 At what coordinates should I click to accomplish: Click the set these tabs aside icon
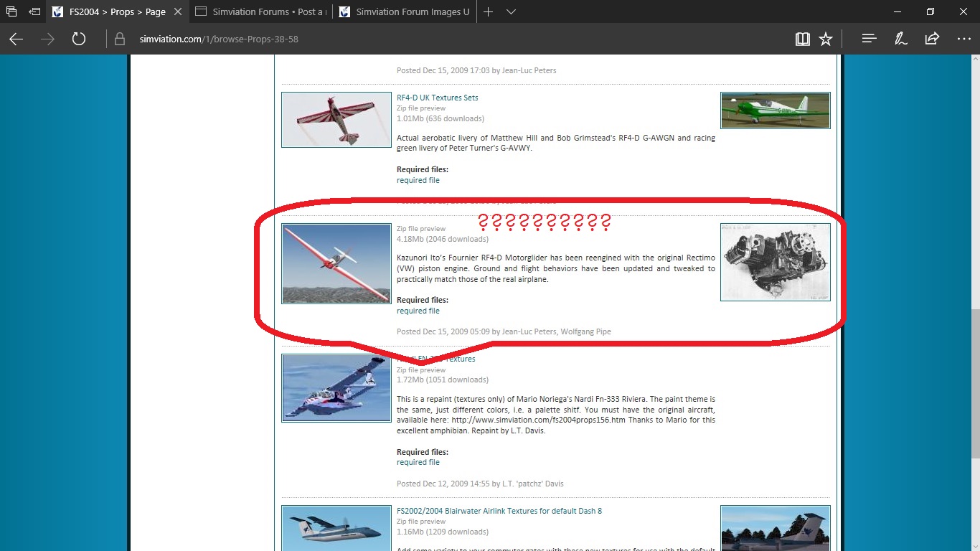tap(34, 12)
